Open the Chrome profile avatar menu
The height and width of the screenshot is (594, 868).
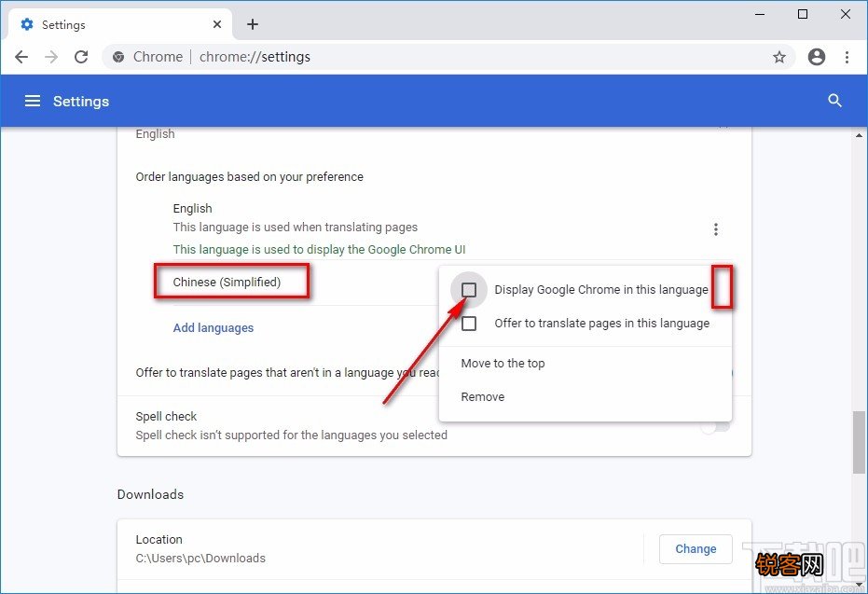coord(817,57)
